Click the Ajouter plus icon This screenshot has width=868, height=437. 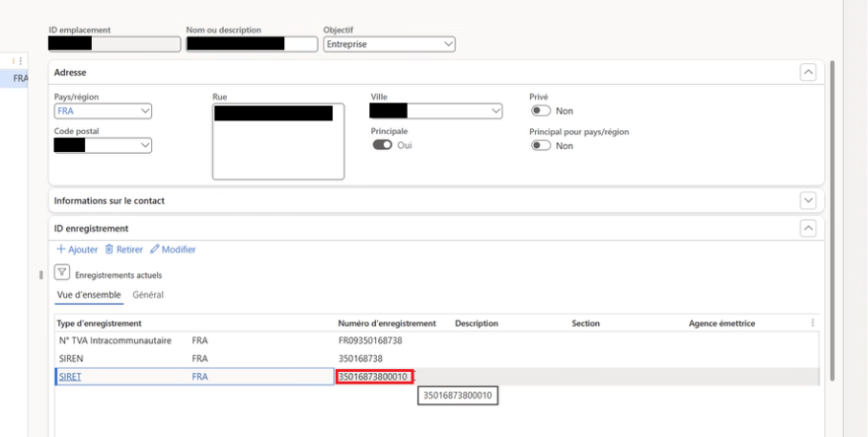point(61,250)
